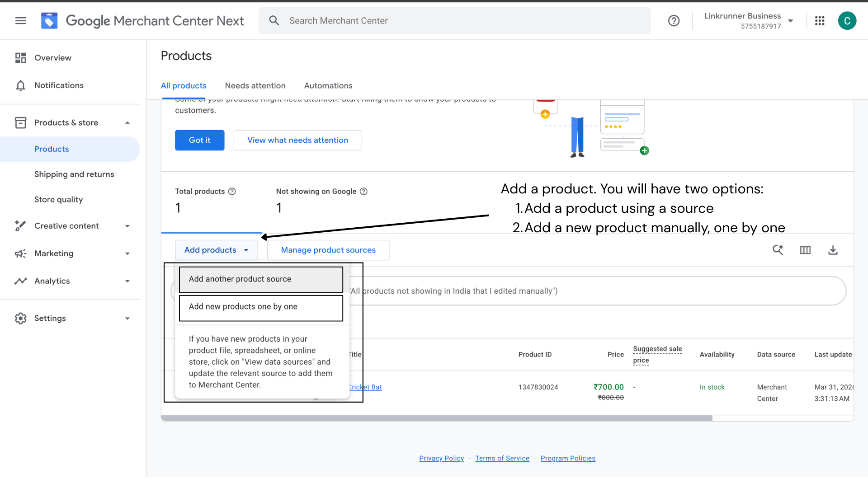
Task: Click the Got it button
Action: click(x=199, y=140)
